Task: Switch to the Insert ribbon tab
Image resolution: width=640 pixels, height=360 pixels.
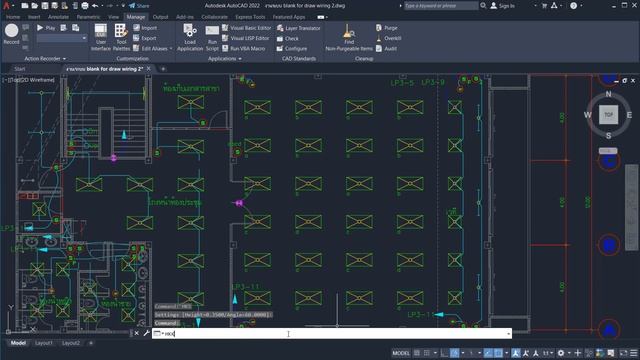Action: point(34,17)
